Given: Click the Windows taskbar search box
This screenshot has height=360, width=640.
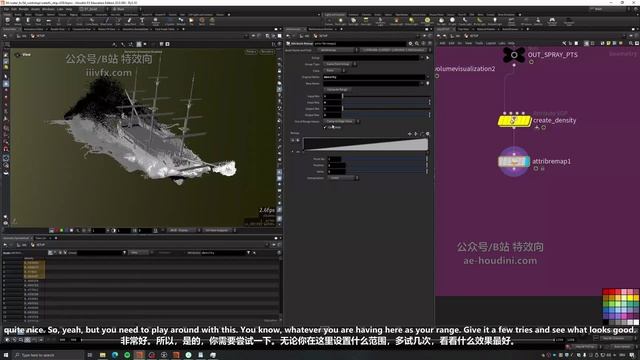Looking at the screenshot, I should [x=48, y=355].
